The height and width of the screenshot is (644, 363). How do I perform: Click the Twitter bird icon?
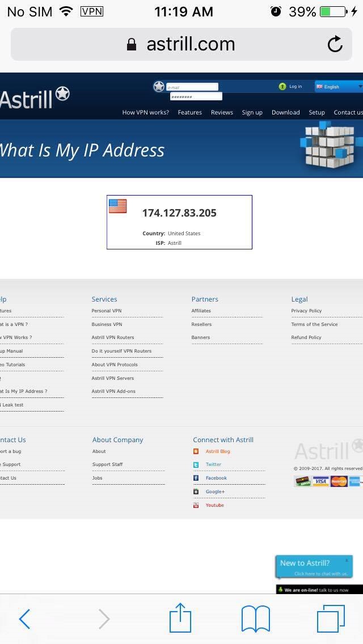click(x=196, y=465)
